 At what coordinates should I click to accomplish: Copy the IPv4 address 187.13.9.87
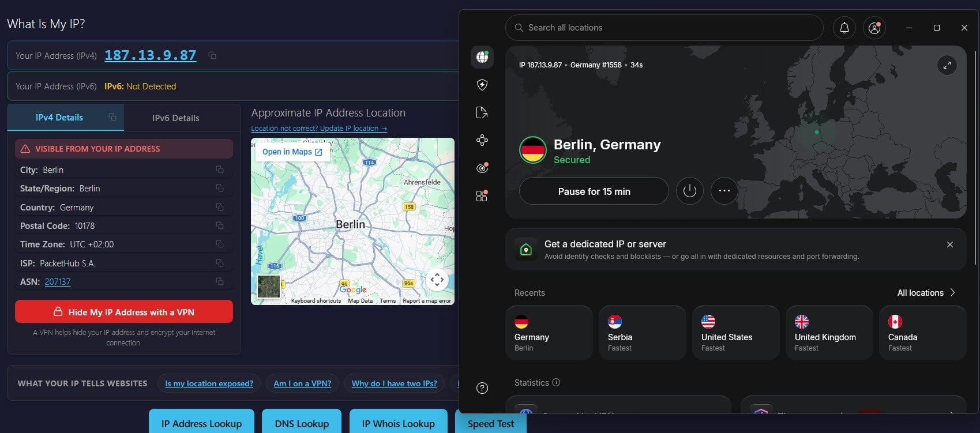click(x=212, y=55)
